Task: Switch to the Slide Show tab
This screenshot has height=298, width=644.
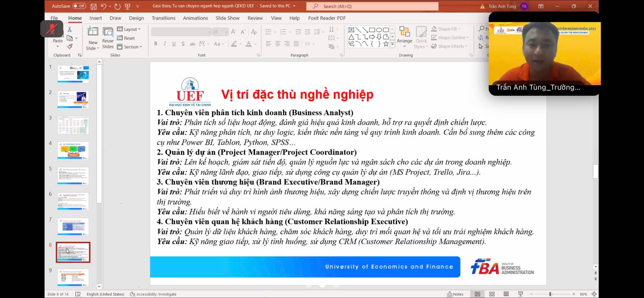Action: (227, 18)
